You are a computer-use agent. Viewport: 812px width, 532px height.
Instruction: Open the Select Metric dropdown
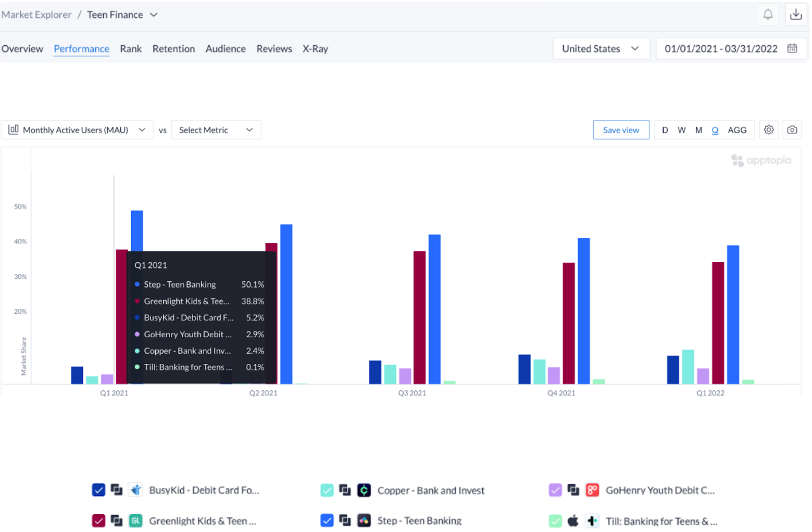coord(216,130)
